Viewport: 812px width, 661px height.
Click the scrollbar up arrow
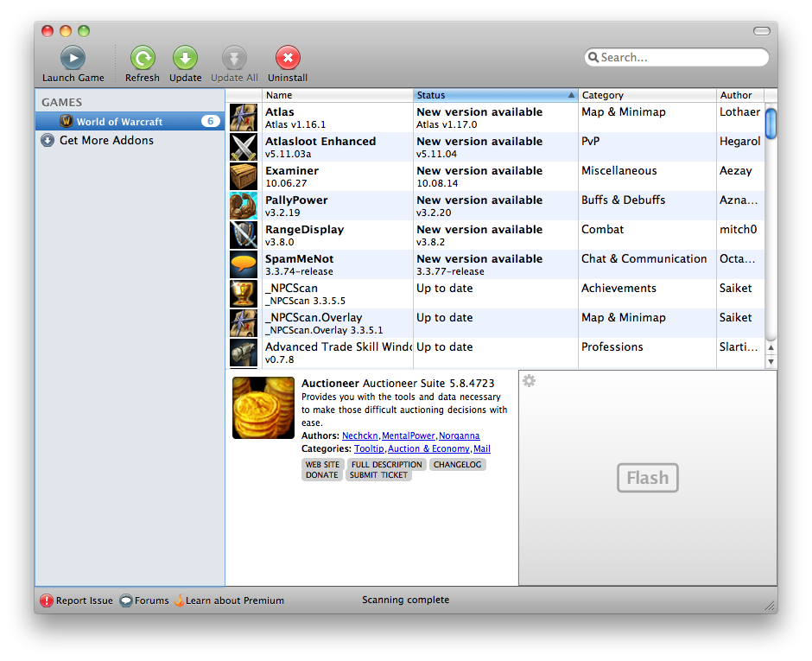click(x=771, y=347)
